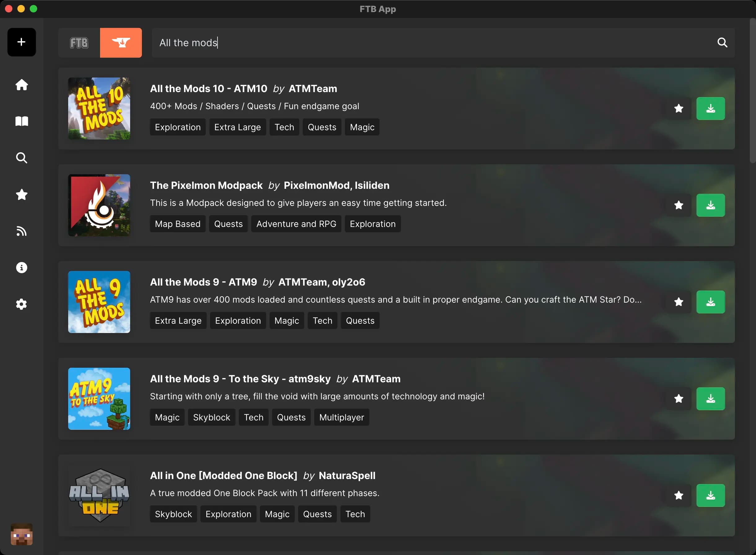756x555 pixels.
Task: Click the vertical scrollbar on the right
Action: [752, 91]
